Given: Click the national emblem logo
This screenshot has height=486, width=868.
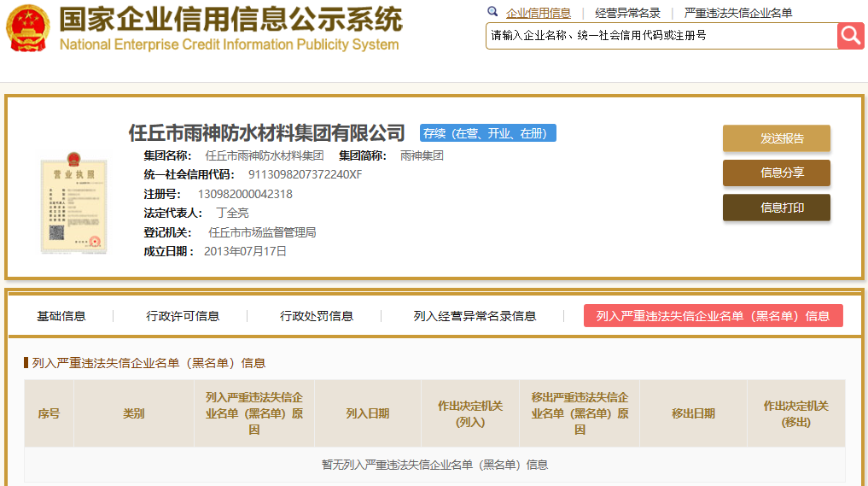Looking at the screenshot, I should point(27,27).
